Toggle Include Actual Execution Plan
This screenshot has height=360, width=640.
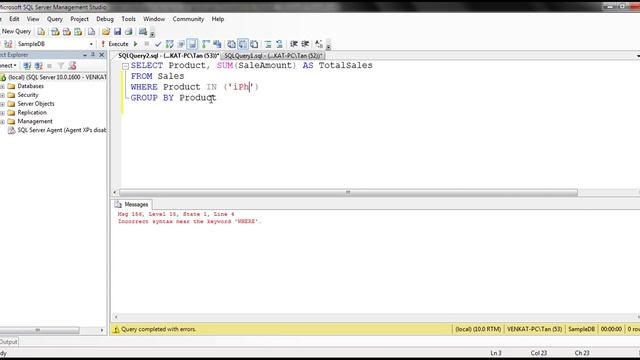(206, 44)
